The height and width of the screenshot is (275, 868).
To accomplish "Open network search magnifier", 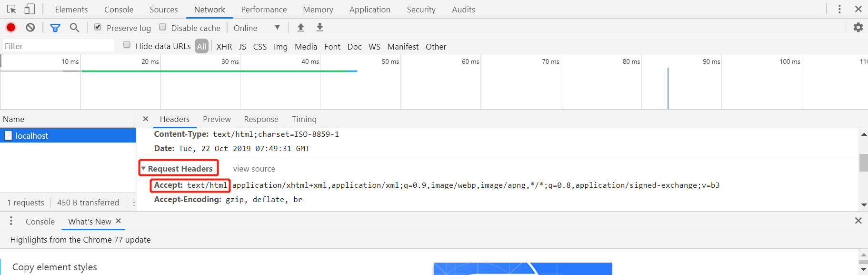I will click(74, 28).
